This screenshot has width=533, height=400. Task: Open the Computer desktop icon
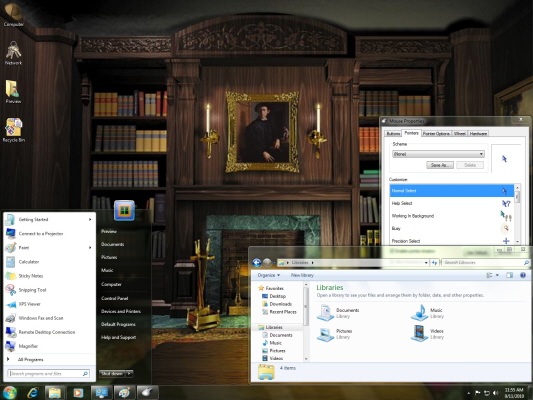(13, 14)
